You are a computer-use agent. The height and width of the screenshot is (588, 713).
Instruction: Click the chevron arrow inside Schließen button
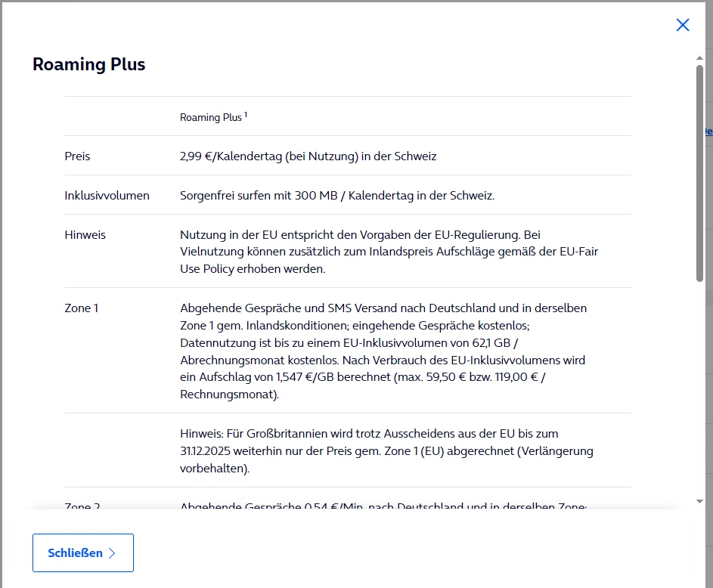tap(113, 553)
